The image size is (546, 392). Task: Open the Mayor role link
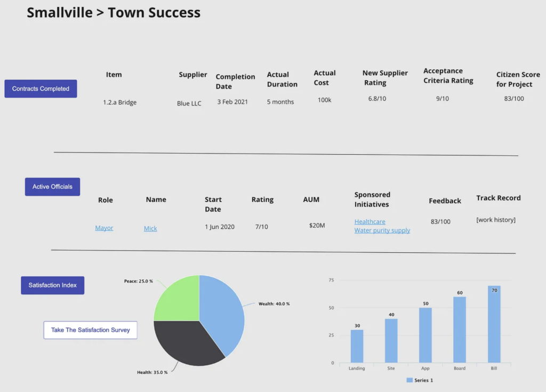click(x=104, y=228)
